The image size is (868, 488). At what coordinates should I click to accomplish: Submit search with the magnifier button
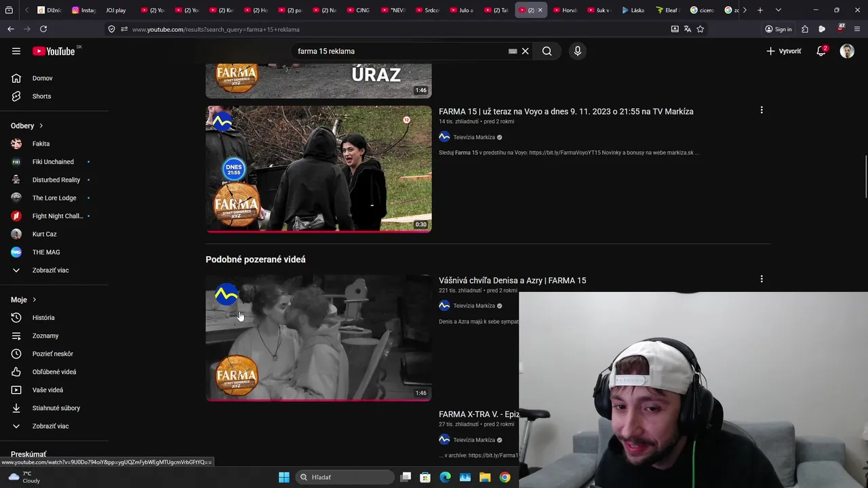tap(547, 51)
